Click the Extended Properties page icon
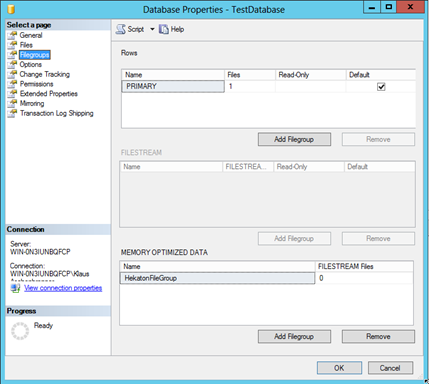The width and height of the screenshot is (429, 384). (x=12, y=93)
